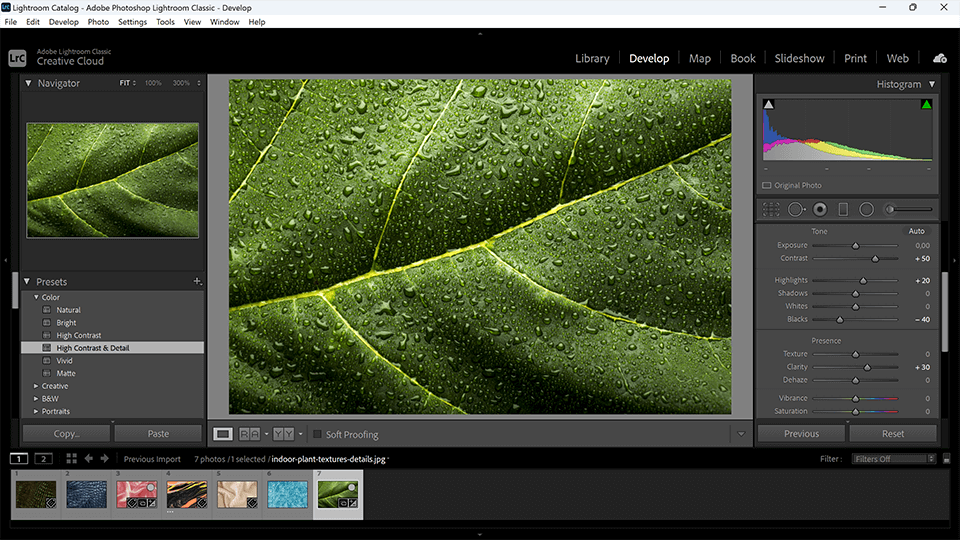Open the toolbar content dropdown arrow

pyautogui.click(x=741, y=434)
